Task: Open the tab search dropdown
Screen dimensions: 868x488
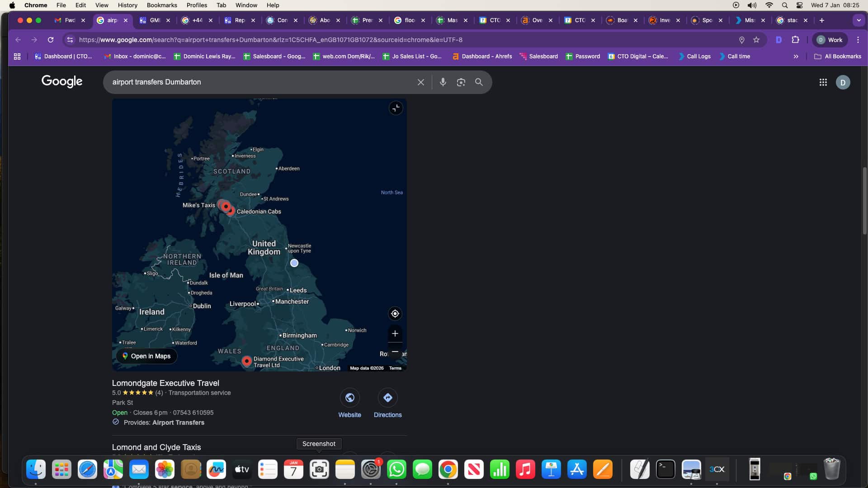Action: 859,20
